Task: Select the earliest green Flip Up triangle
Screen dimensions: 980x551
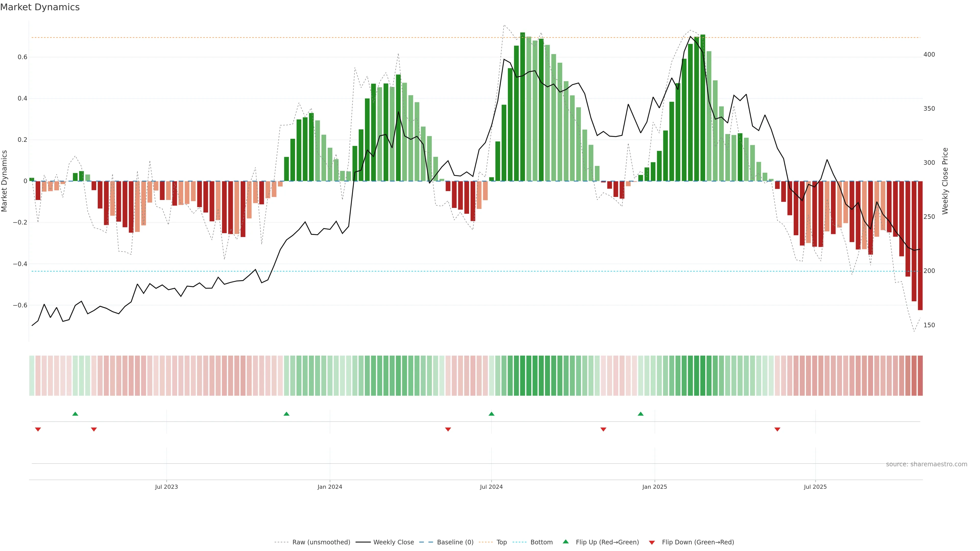Action: click(75, 414)
